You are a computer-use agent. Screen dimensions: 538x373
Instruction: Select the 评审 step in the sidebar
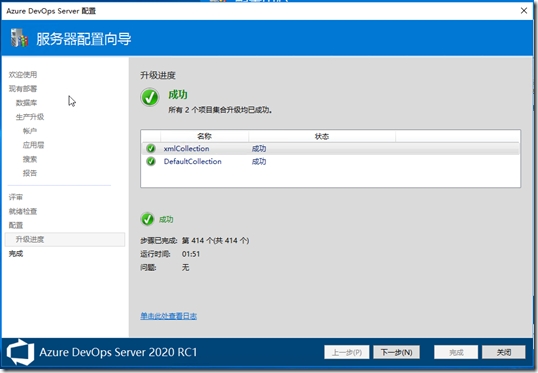(x=15, y=197)
